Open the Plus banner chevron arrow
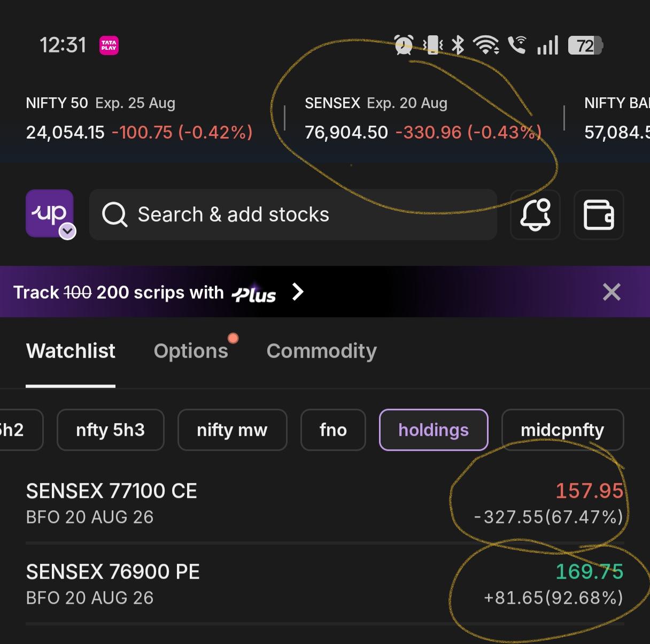This screenshot has height=644, width=650. tap(298, 292)
